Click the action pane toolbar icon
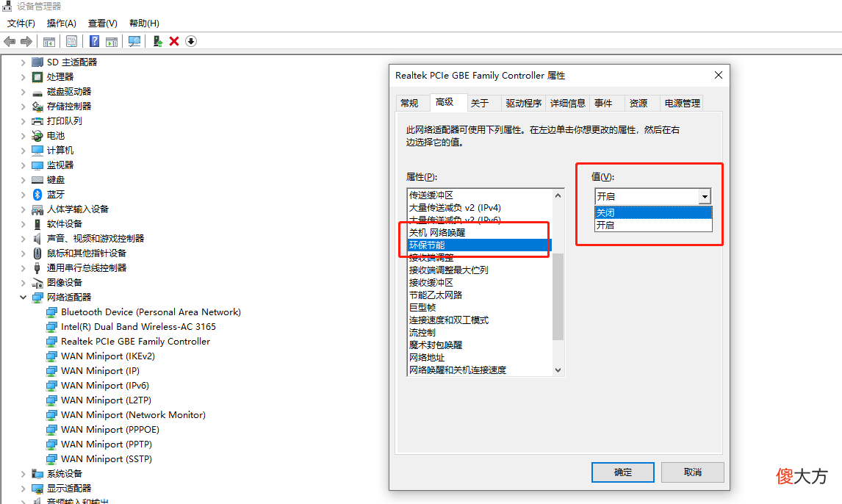Image resolution: width=842 pixels, height=504 pixels. tap(112, 41)
